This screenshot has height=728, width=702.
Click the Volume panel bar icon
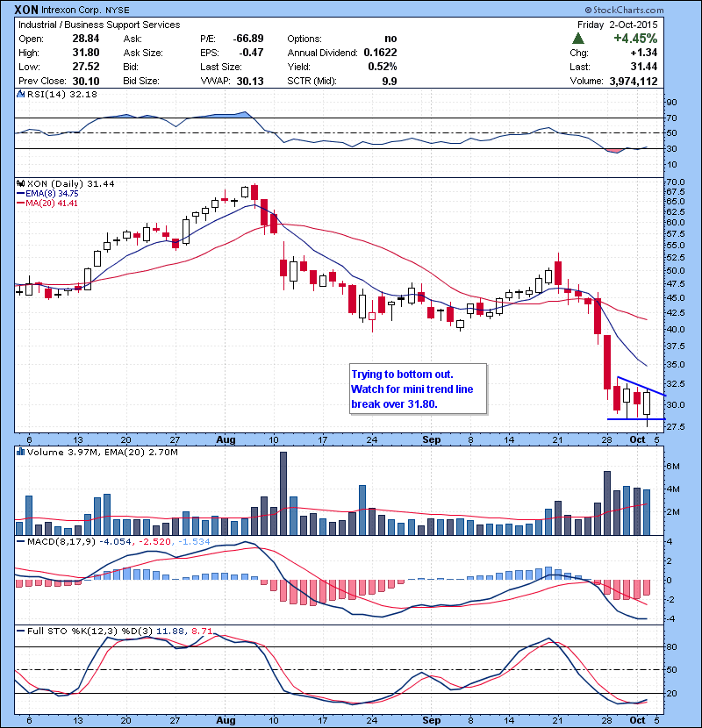coord(20,452)
